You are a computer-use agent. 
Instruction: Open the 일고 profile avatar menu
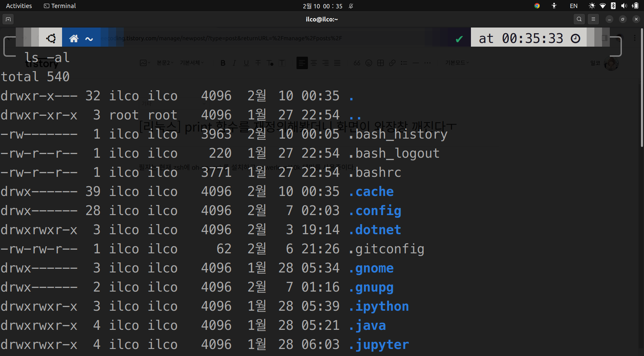click(611, 63)
